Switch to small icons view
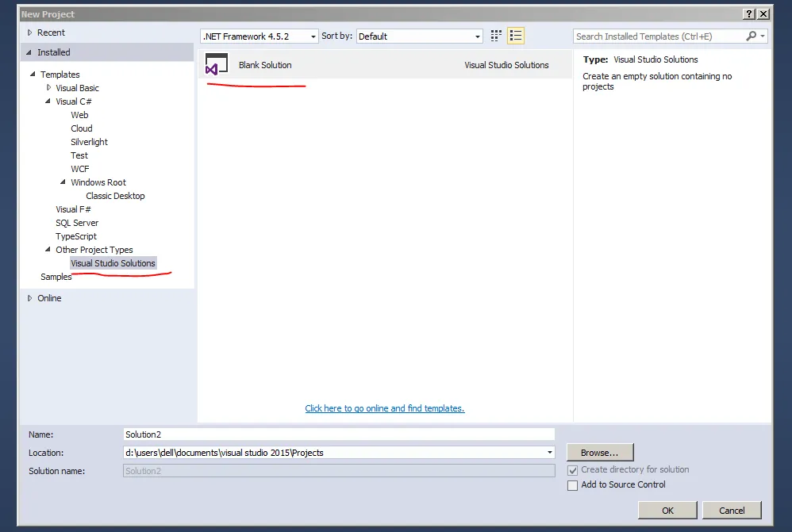Image resolution: width=792 pixels, height=532 pixels. click(x=496, y=36)
